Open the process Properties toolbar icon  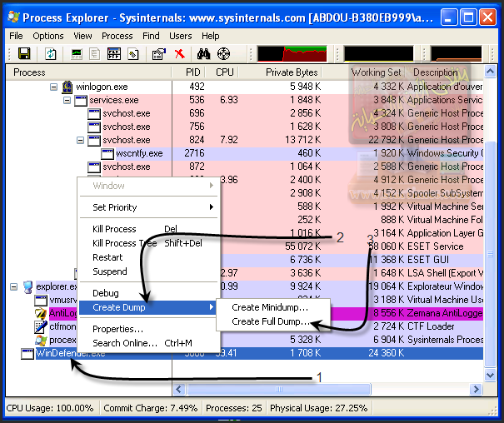tap(159, 53)
